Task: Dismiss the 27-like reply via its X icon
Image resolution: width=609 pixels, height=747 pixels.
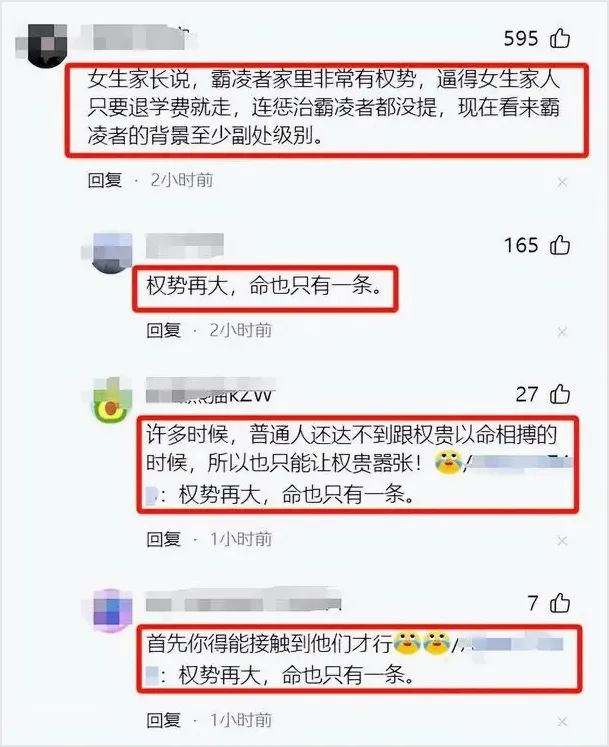Action: [562, 541]
